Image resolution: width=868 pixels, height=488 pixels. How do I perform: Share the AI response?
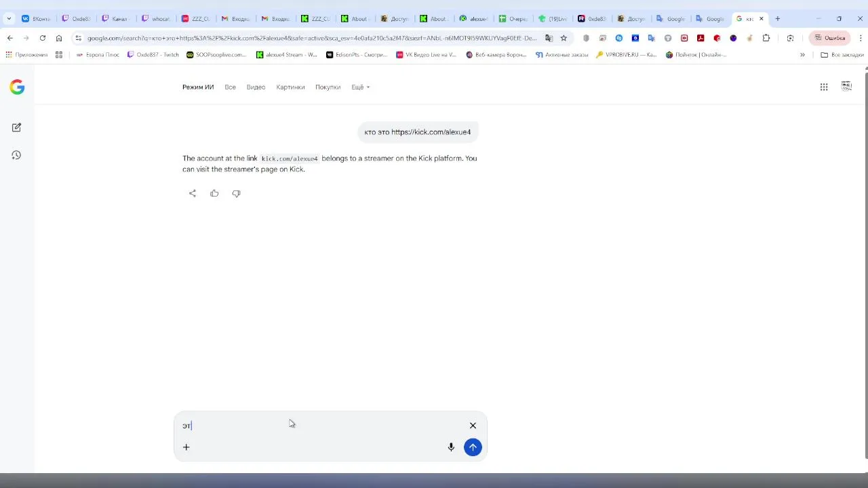coord(193,193)
